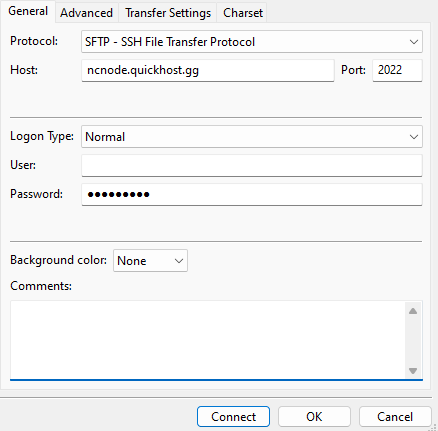The image size is (438, 431).
Task: Dismiss the dialog with Cancel
Action: pyautogui.click(x=395, y=417)
